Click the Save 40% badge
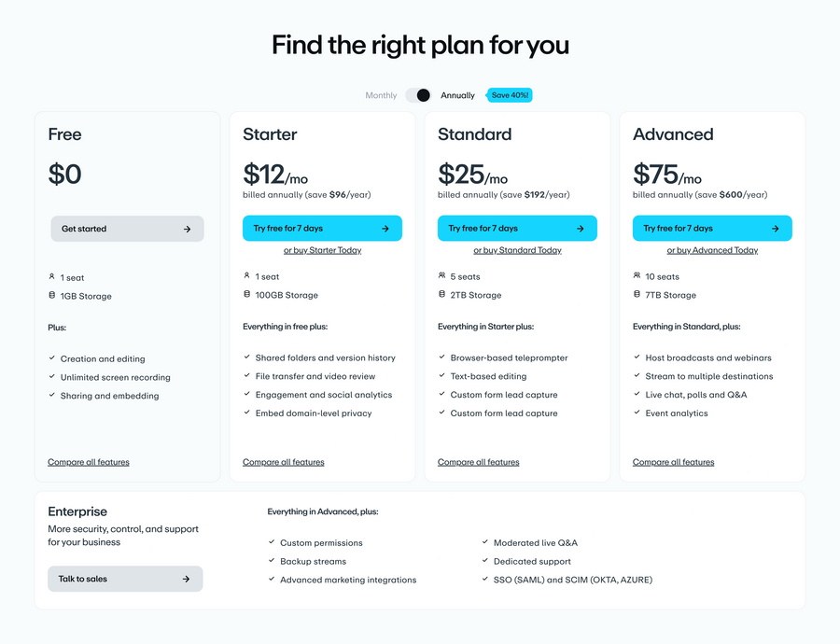840x644 pixels. (509, 94)
